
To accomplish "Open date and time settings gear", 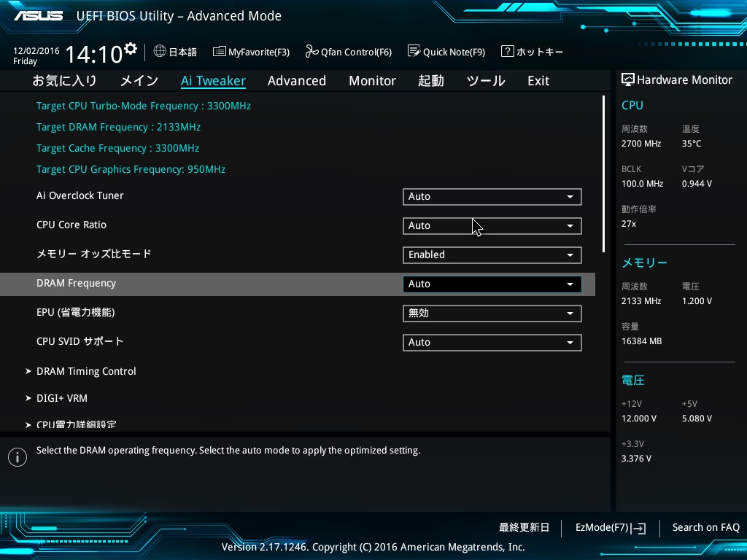I will 131,48.
